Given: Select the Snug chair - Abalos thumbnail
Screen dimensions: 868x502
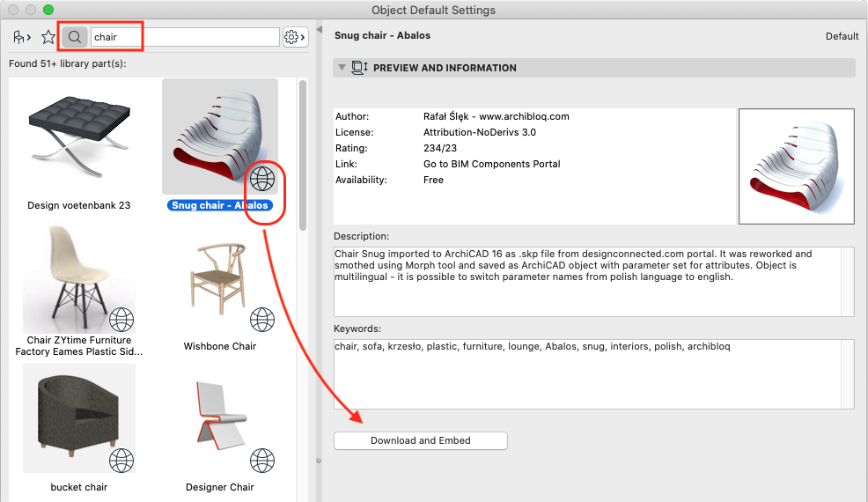Looking at the screenshot, I should (220, 137).
